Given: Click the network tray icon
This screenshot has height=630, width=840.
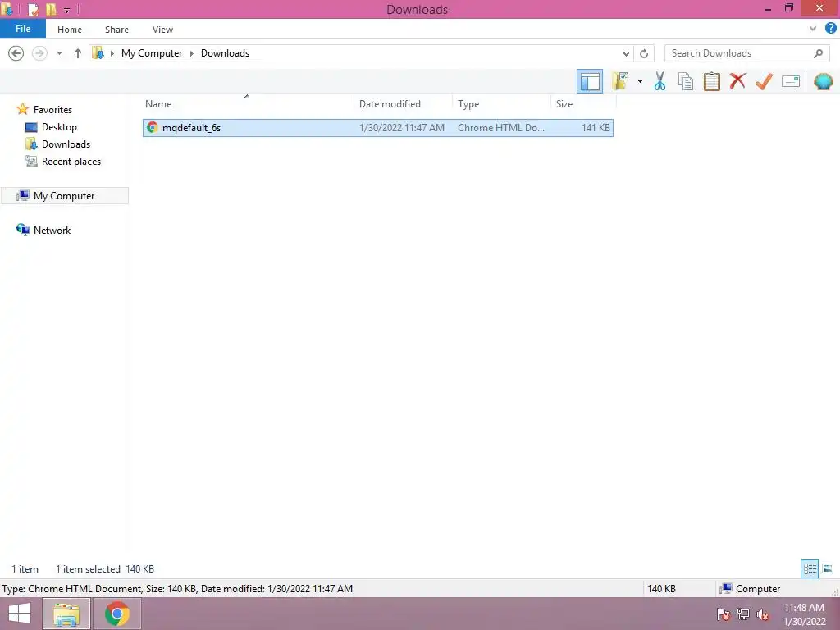Looking at the screenshot, I should 743,614.
